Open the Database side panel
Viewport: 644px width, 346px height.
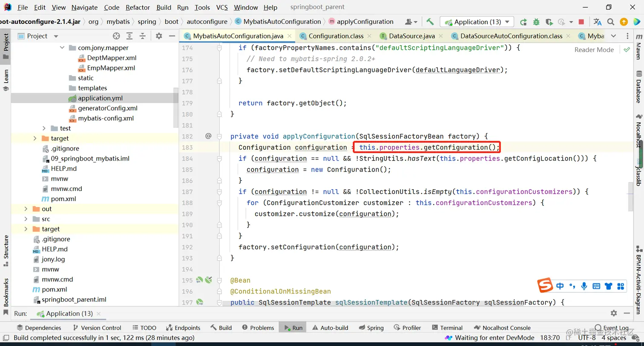click(x=638, y=87)
